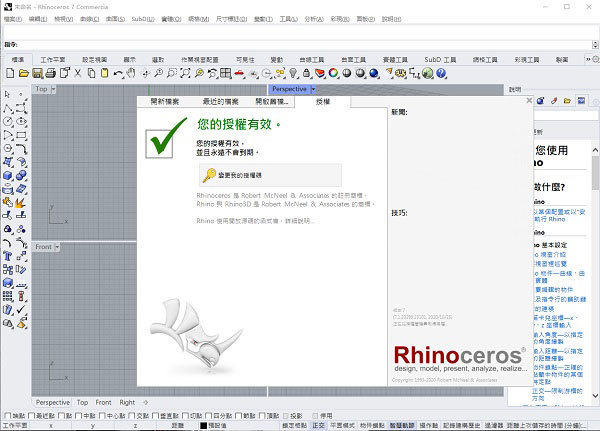Select the arrow pointer tool in left sidebar
The width and height of the screenshot is (600, 431).
[x=8, y=95]
